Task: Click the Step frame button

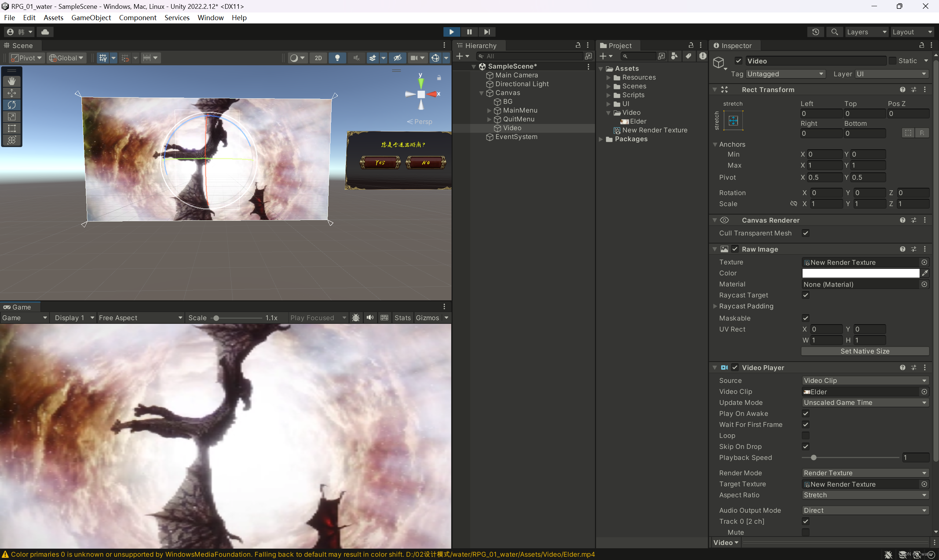Action: point(487,32)
